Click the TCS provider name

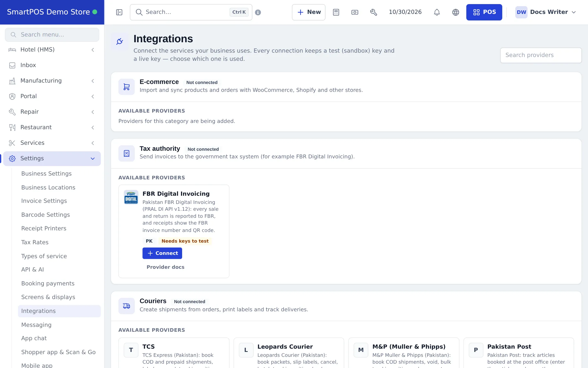[149, 347]
